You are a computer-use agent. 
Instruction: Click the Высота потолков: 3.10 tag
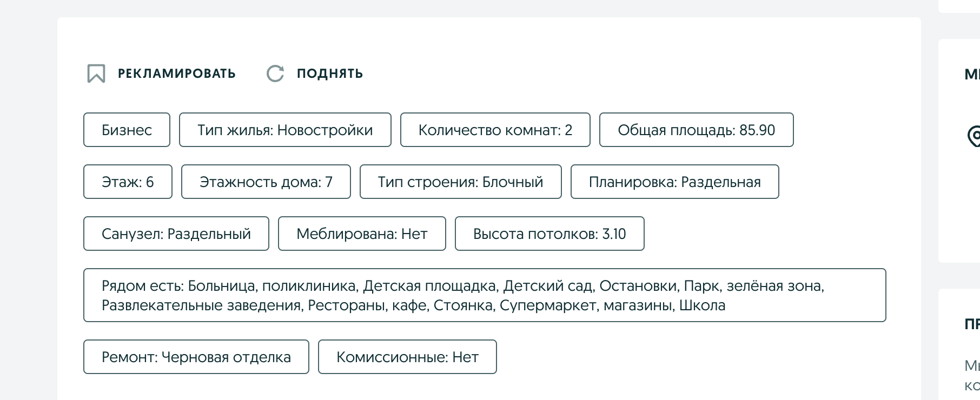coord(549,234)
